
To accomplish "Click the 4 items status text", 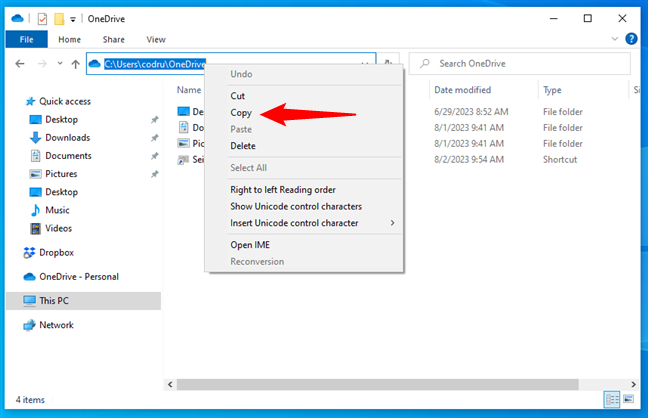I will 30,400.
